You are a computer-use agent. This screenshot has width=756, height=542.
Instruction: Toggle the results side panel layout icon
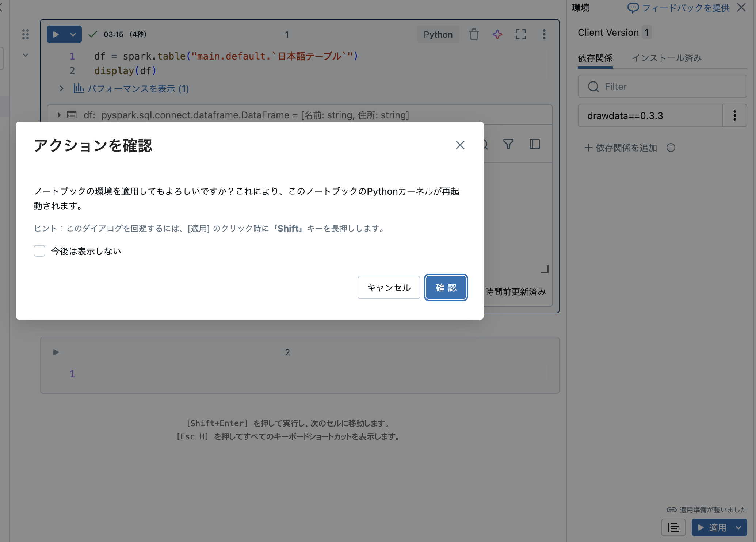pos(534,144)
